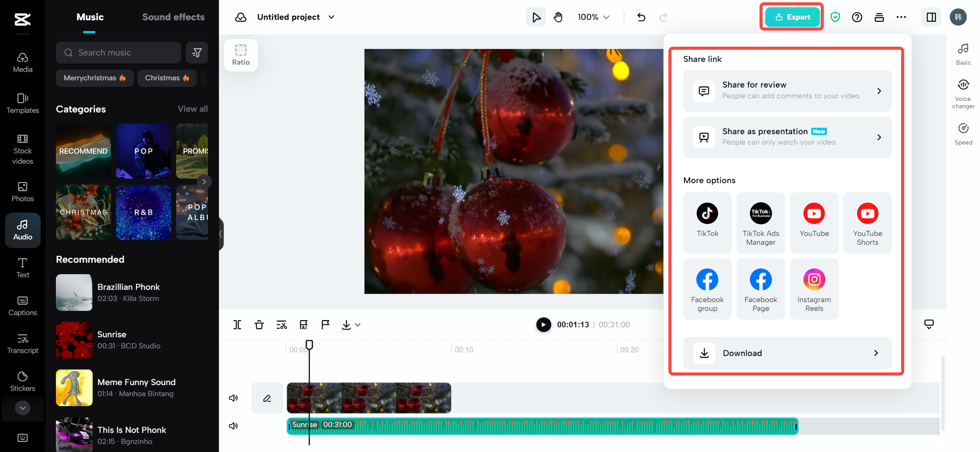Click the Search music input field
Image resolution: width=980 pixels, height=452 pixels.
[118, 52]
